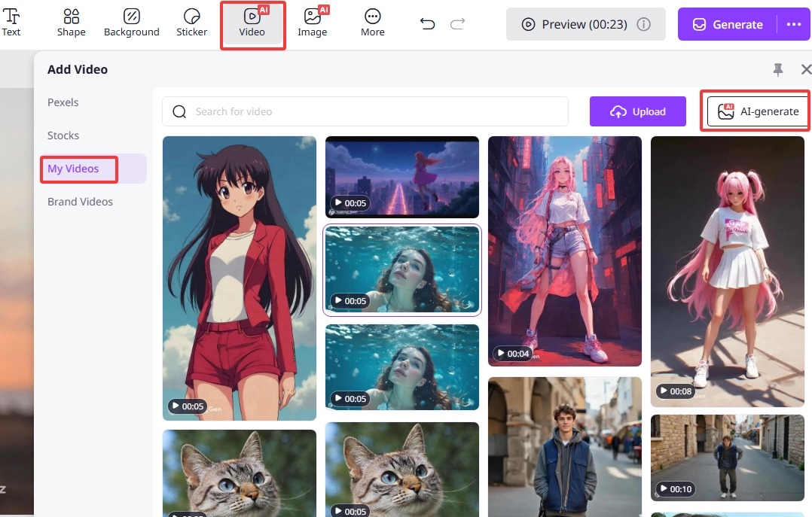Open the Text panel

pos(11,23)
